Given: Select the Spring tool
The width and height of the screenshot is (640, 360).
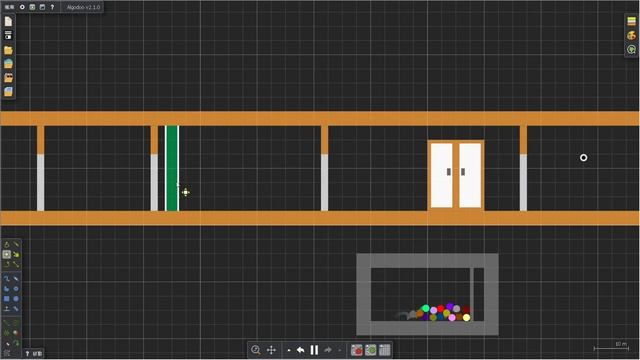Looking at the screenshot, I should click(7, 323).
